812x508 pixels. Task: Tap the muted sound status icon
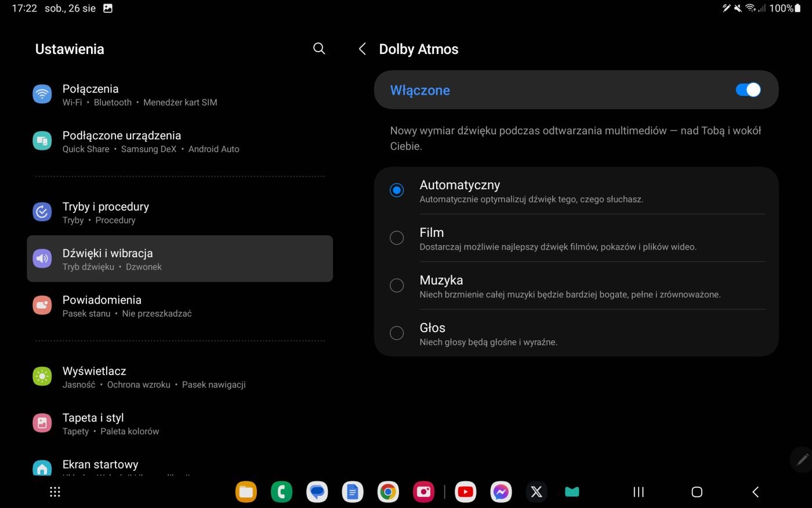pyautogui.click(x=738, y=8)
